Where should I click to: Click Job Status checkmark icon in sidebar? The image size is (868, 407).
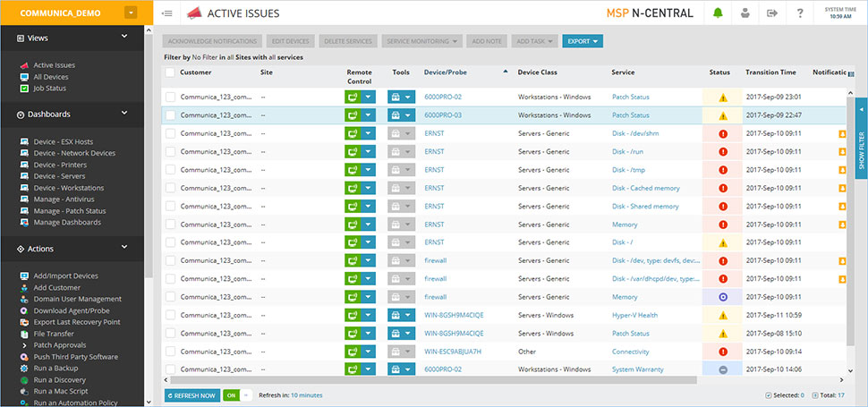pyautogui.click(x=24, y=89)
